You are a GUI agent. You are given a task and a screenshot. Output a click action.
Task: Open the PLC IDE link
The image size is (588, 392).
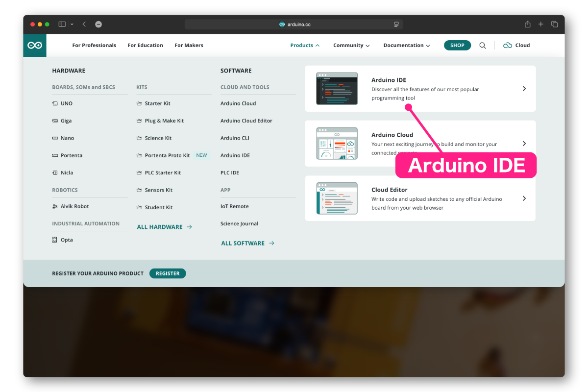point(230,173)
